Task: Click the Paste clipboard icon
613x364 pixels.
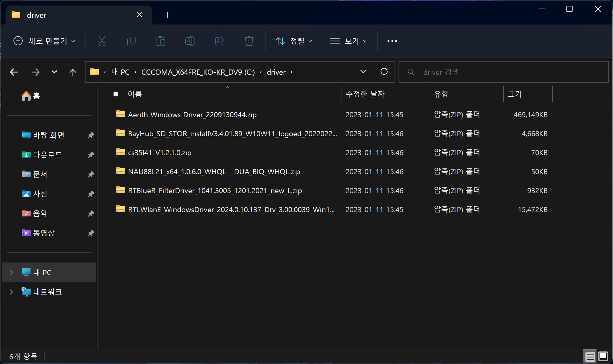Action: [x=161, y=41]
